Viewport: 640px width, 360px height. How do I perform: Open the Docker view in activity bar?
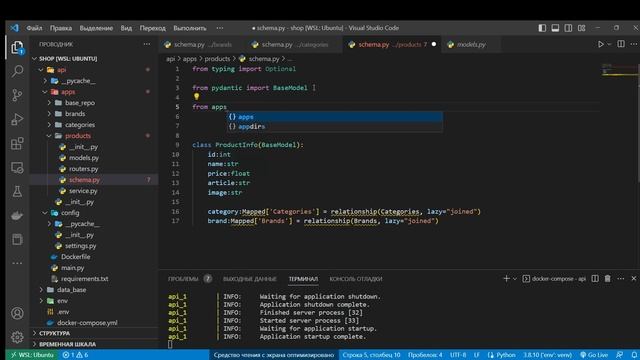(x=17, y=216)
